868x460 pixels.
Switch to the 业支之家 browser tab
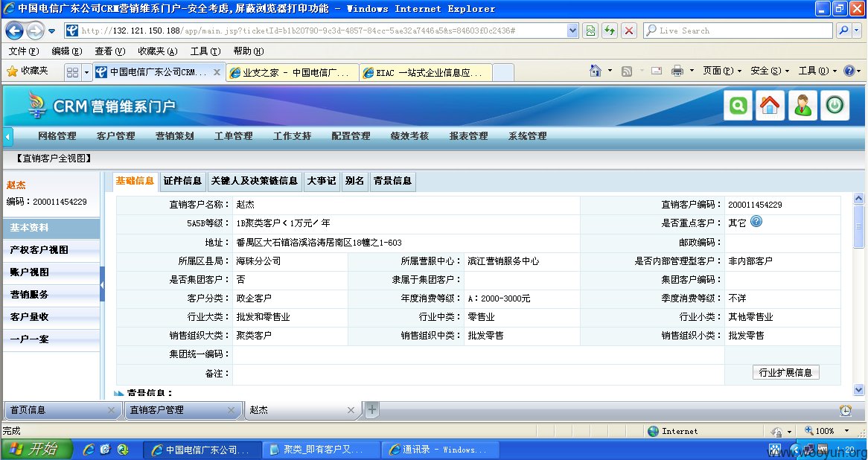(293, 72)
